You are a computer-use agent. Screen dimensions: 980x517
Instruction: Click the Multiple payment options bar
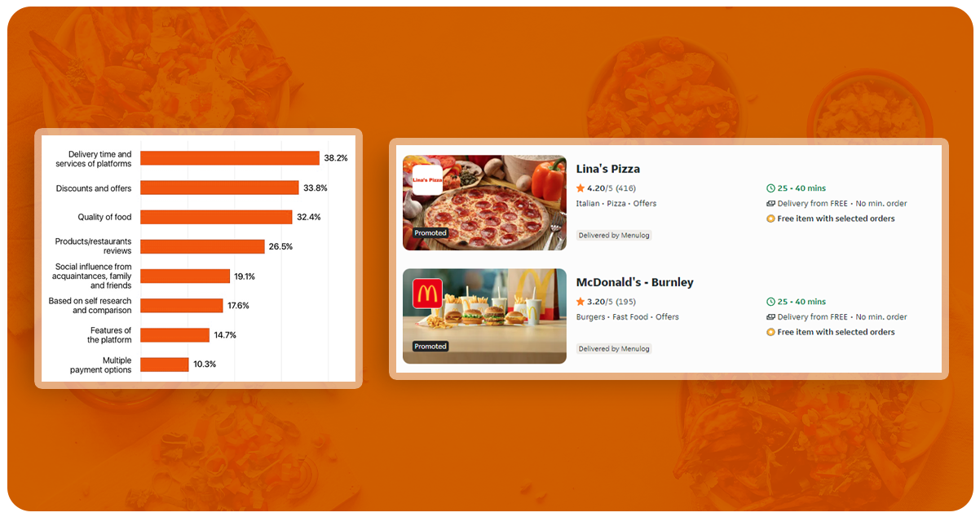pyautogui.click(x=165, y=365)
